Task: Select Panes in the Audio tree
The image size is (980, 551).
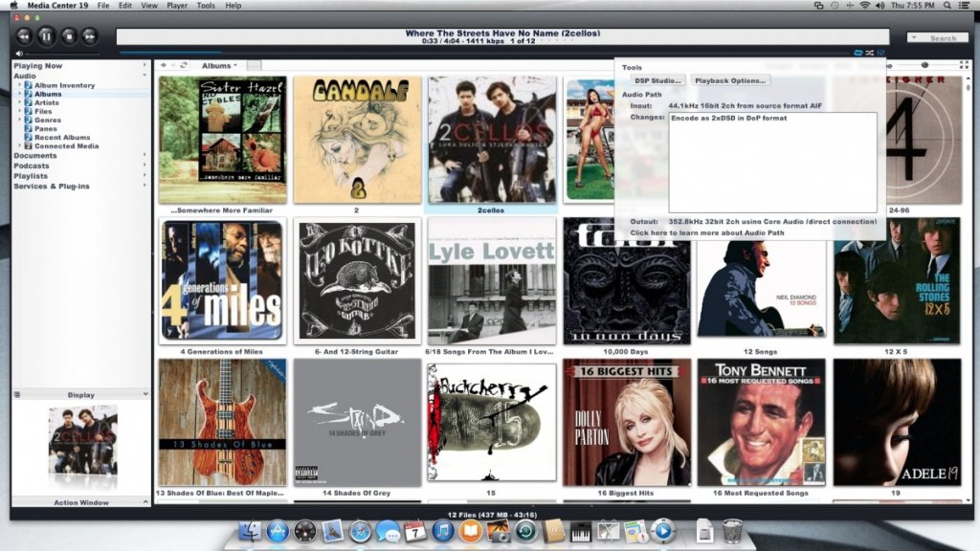Action: pos(46,129)
